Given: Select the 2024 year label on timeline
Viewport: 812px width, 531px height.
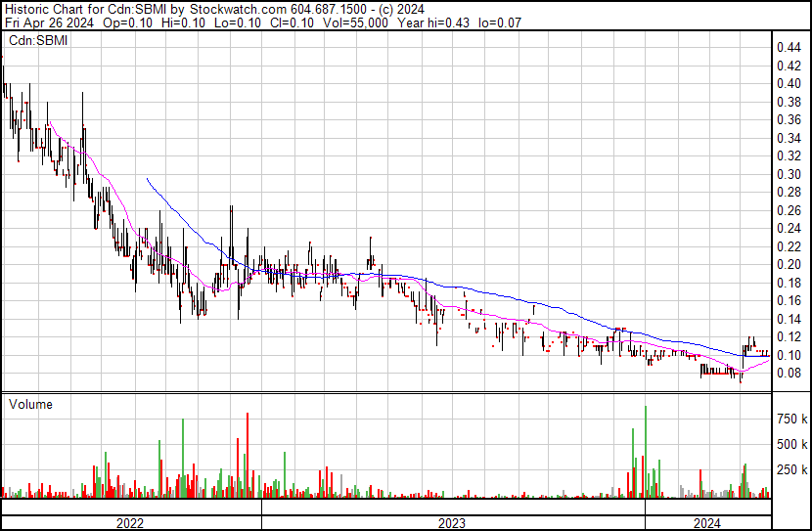Looking at the screenshot, I should tap(707, 523).
